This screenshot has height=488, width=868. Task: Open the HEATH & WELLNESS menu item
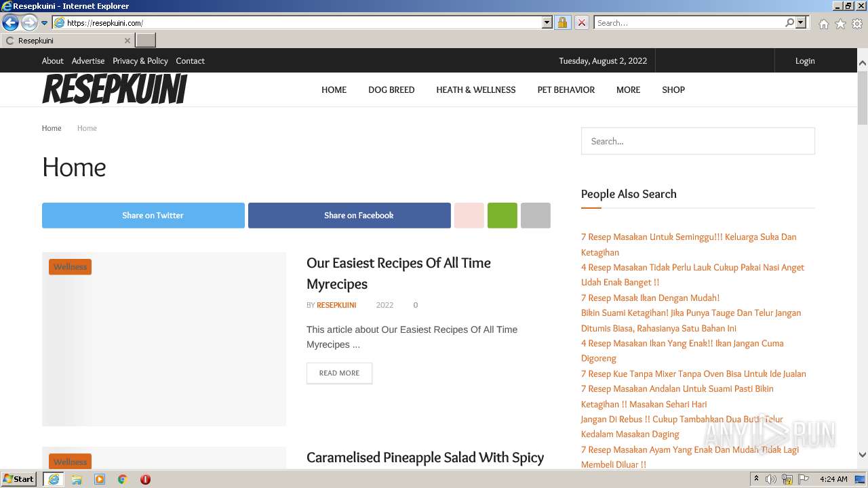pos(476,89)
